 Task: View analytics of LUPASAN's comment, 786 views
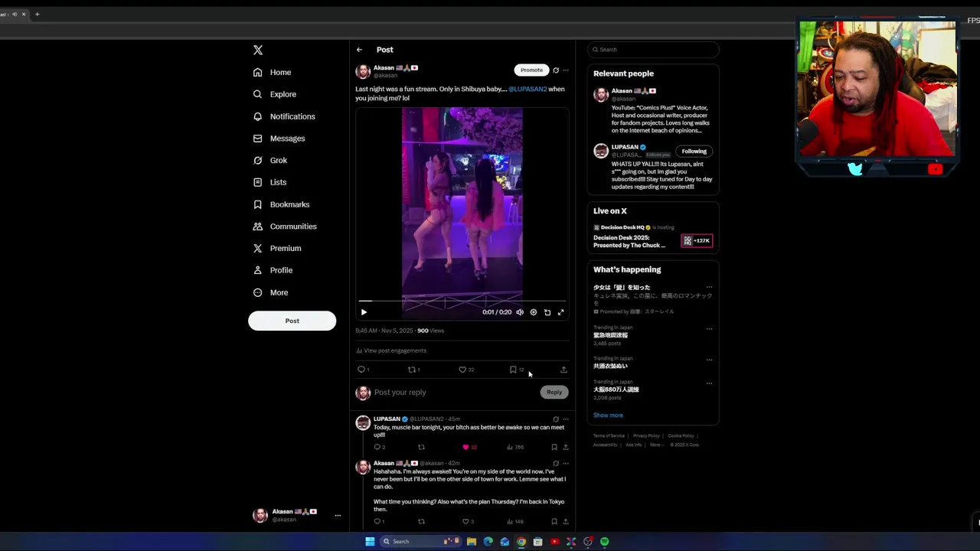click(515, 447)
